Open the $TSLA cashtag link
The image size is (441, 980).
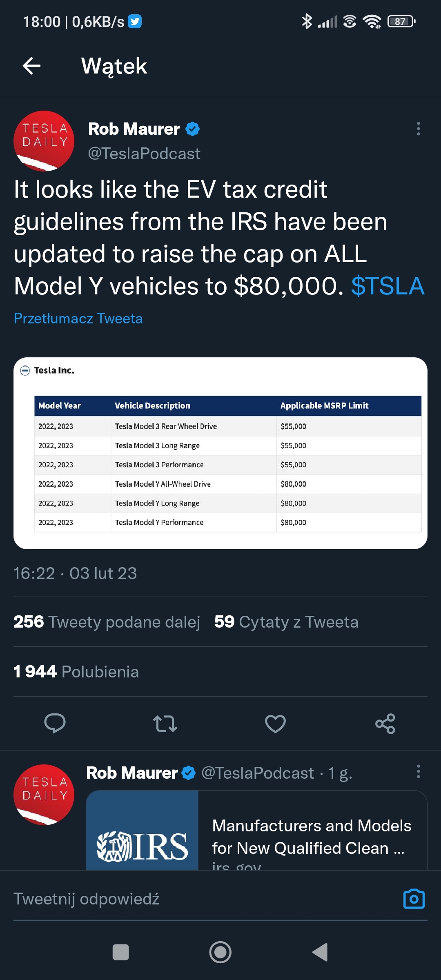387,286
